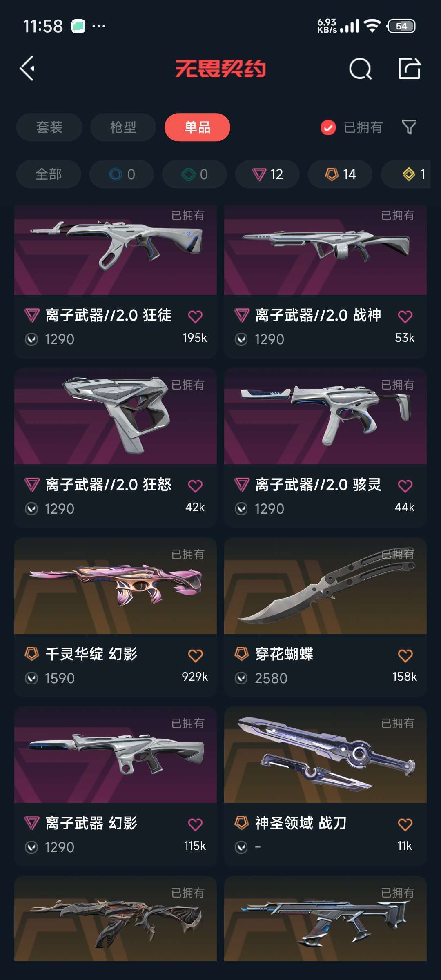The image size is (441, 980).
Task: Toggle the 已拥有 owned checkbox
Action: pyautogui.click(x=328, y=127)
